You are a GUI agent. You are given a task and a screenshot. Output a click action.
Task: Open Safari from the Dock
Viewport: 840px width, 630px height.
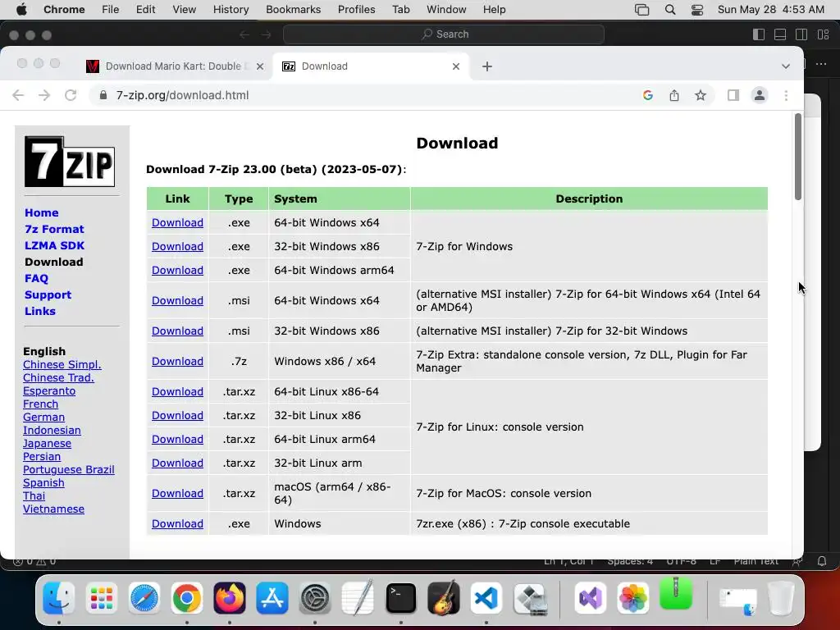[x=144, y=598]
